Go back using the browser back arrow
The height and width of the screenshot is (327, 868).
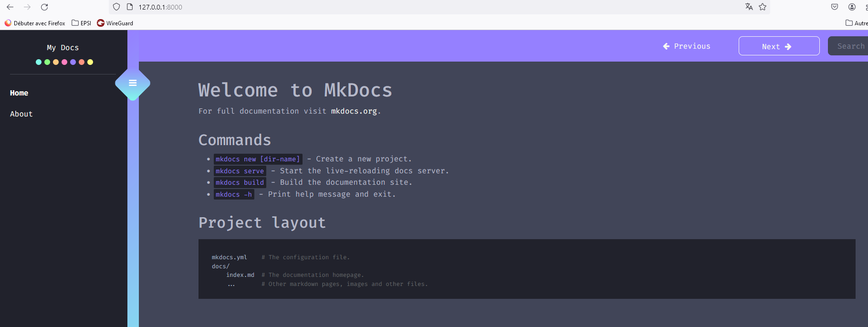[10, 7]
